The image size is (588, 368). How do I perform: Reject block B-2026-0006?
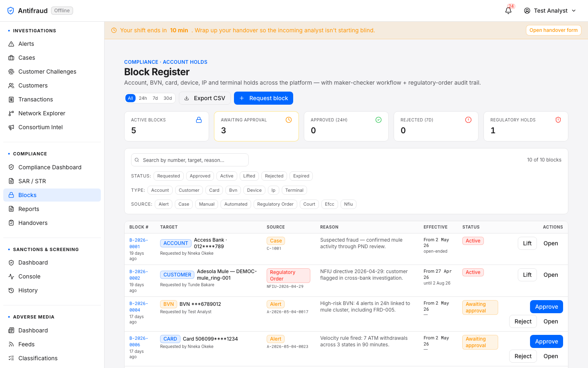coord(523,356)
